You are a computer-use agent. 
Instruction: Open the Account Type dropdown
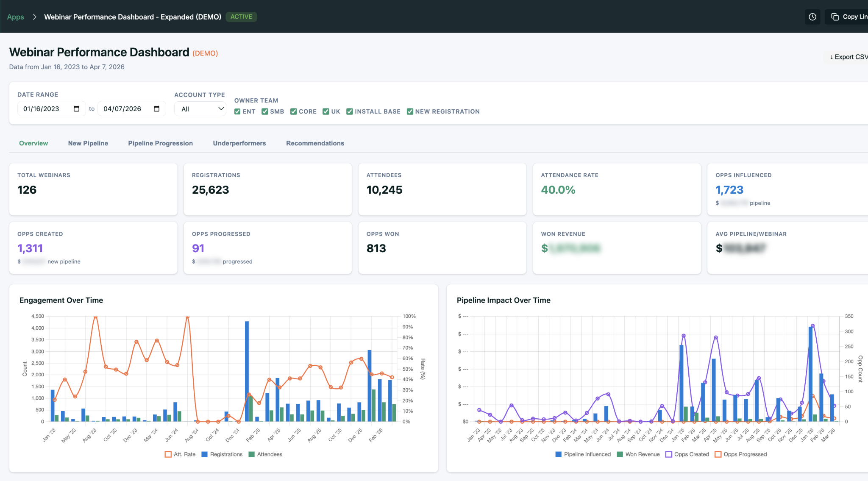click(x=200, y=108)
